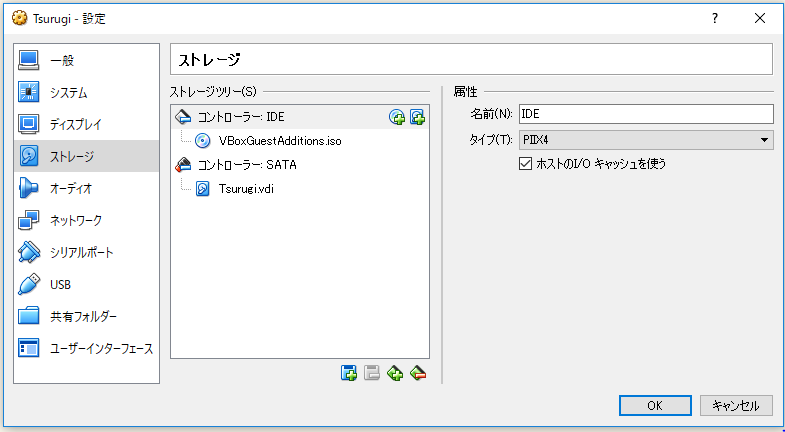The image size is (785, 432).
Task: Click the greyed remove controller icon
Action: 371,373
